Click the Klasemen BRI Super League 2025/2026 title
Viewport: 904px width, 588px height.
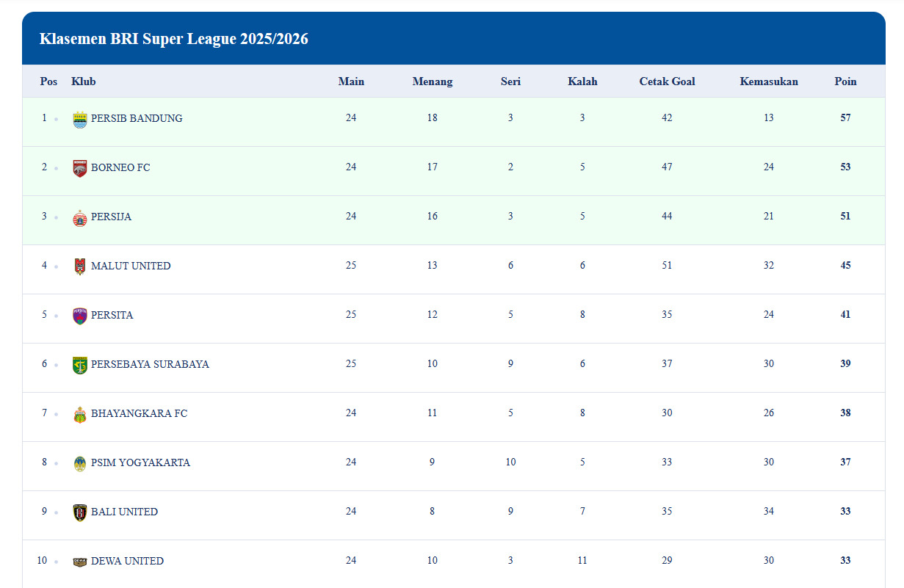coord(174,39)
